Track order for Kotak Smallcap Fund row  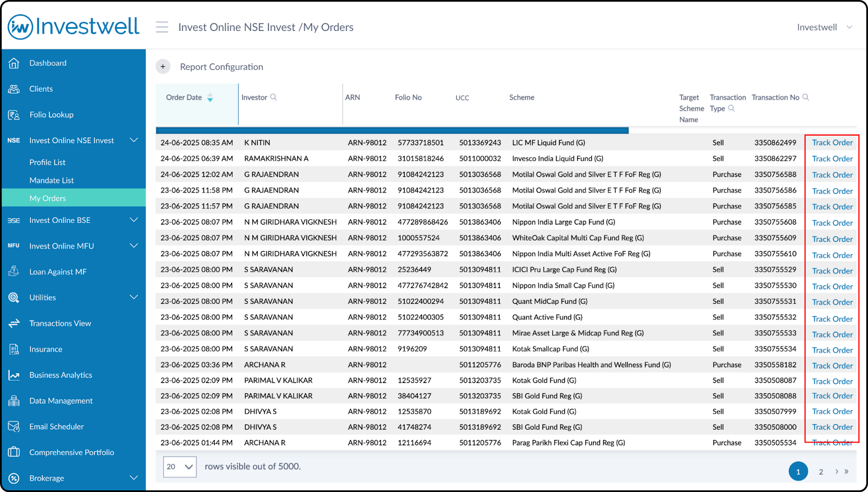tap(832, 350)
